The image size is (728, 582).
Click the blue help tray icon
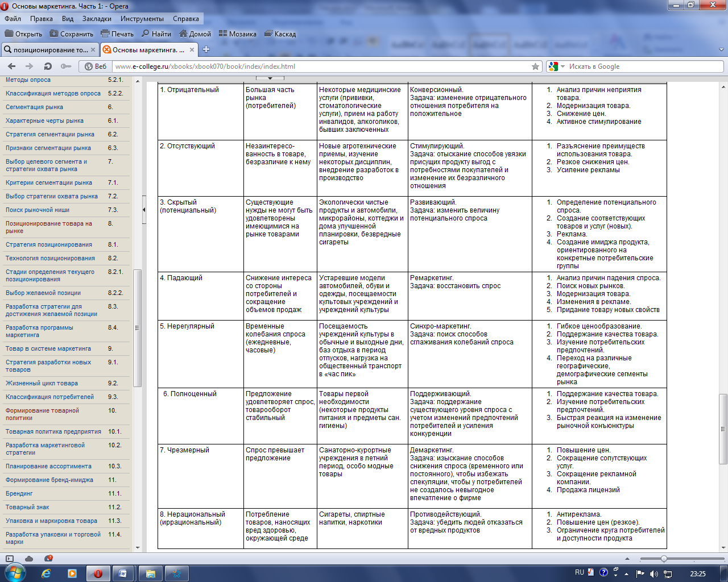(x=604, y=572)
